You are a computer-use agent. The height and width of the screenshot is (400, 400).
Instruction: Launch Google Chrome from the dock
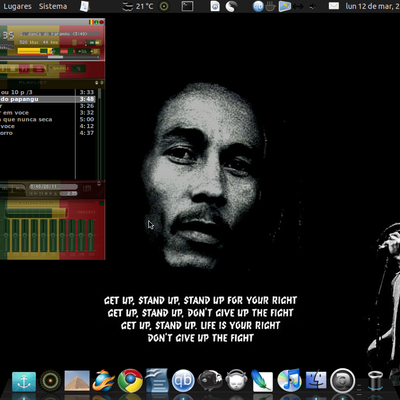130,380
